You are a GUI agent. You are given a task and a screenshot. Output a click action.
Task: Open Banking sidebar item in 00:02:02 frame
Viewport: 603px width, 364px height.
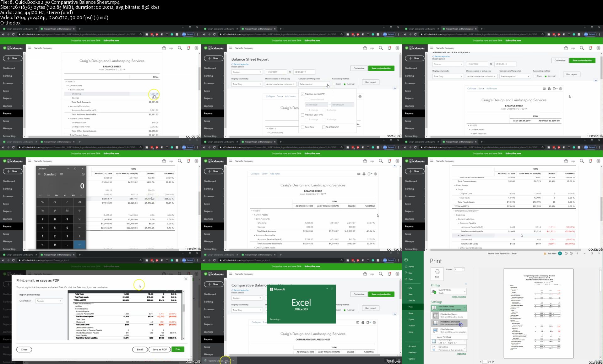point(8,76)
